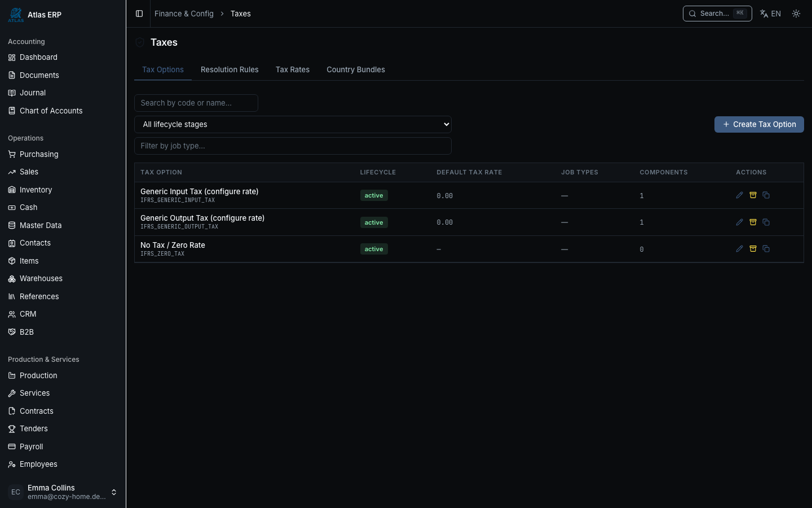The height and width of the screenshot is (508, 812).
Task: Archive the Generic Output Tax option
Action: click(x=753, y=222)
